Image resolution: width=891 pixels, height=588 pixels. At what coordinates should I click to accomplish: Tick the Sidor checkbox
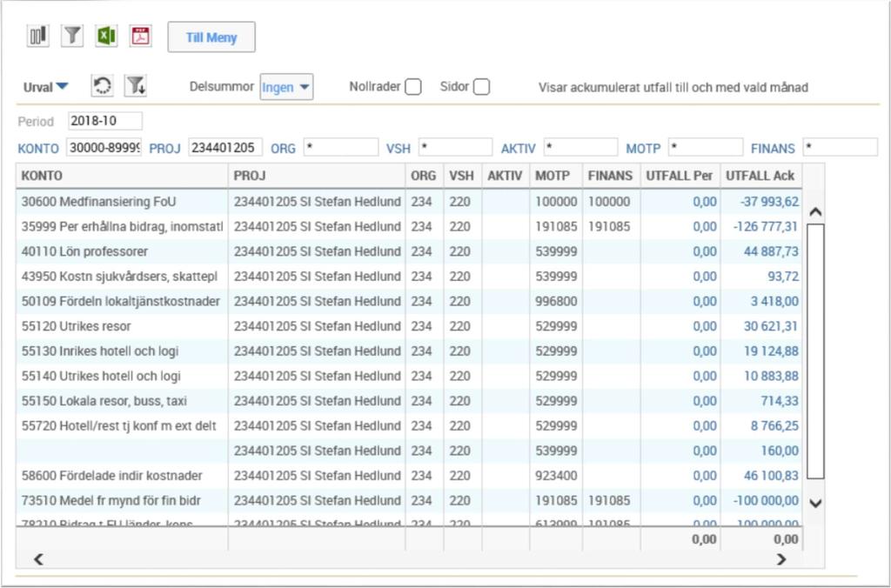point(481,87)
